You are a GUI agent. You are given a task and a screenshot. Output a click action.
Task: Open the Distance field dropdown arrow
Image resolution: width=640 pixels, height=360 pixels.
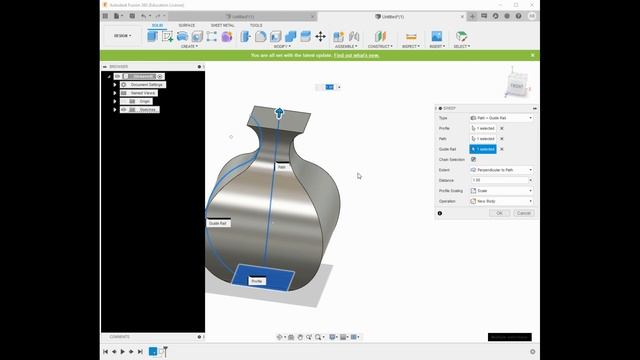pos(530,180)
